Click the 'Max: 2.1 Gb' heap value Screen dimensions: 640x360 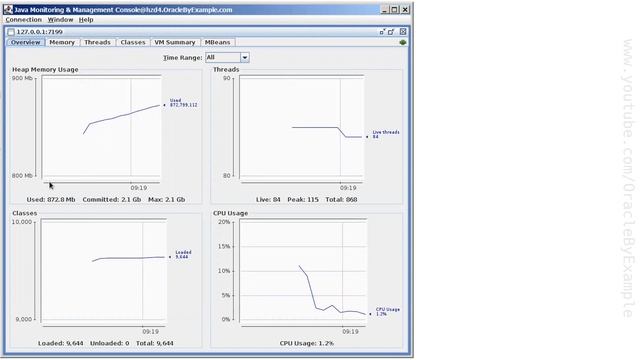pos(167,200)
